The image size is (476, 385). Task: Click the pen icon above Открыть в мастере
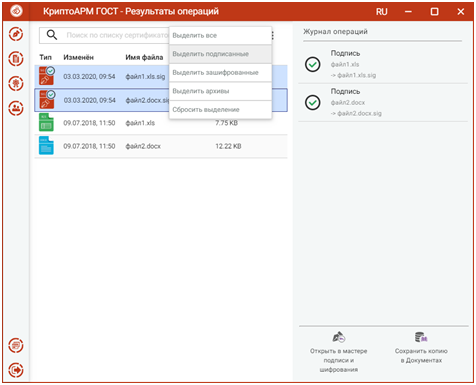(x=339, y=337)
